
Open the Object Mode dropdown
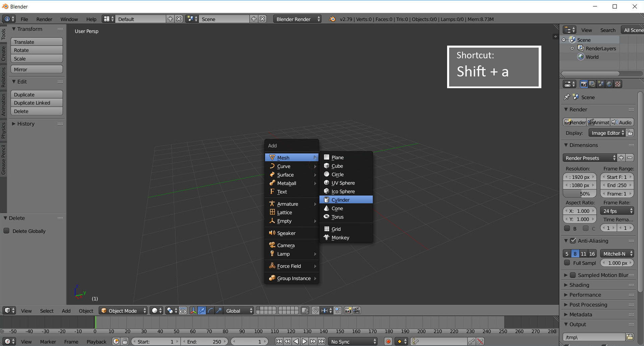tap(123, 311)
